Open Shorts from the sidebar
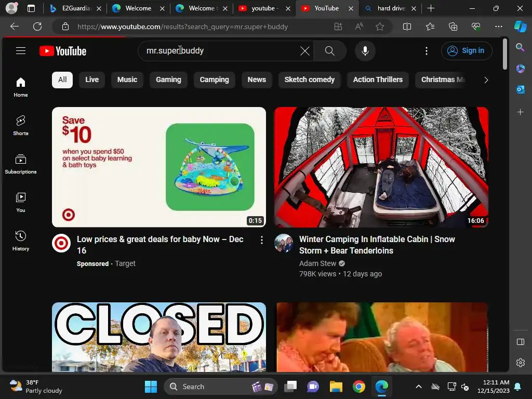 pyautogui.click(x=21, y=125)
